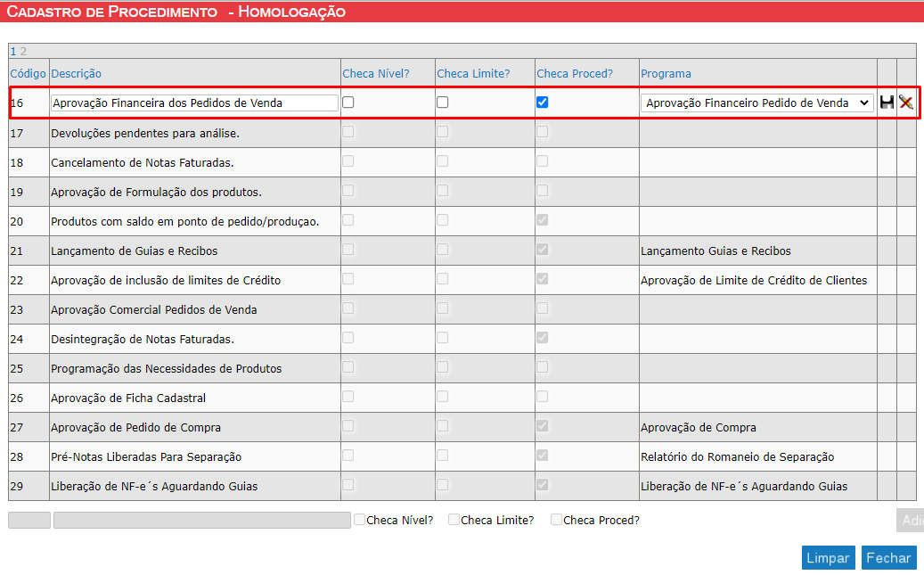Click program cell 'Aprovação de Compra'
Viewport: 924px width, 575px height.
tap(699, 428)
